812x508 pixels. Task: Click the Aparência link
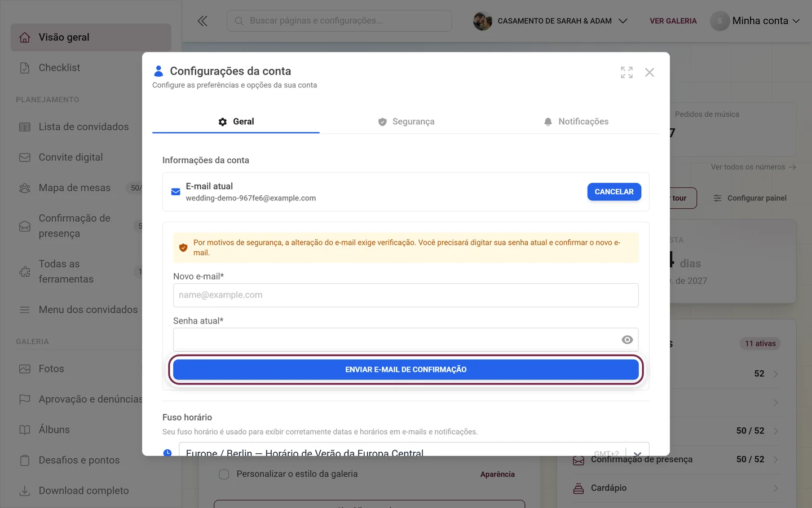click(497, 474)
